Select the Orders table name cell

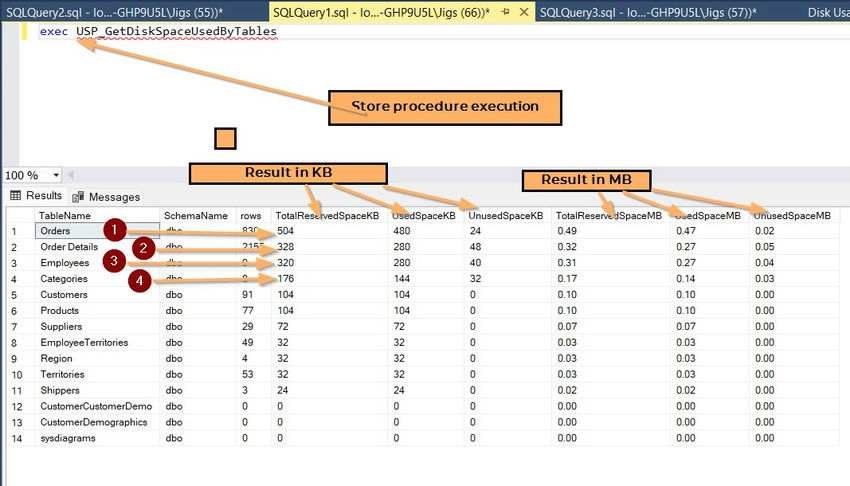(97, 231)
